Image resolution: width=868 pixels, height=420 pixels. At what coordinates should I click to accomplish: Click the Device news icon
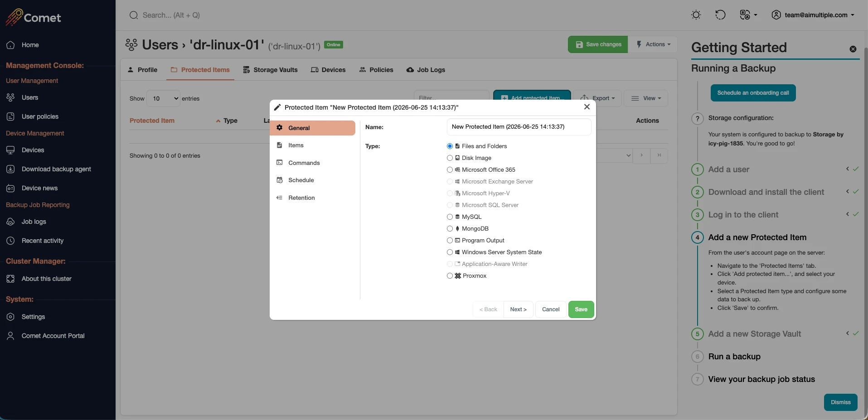pos(10,188)
